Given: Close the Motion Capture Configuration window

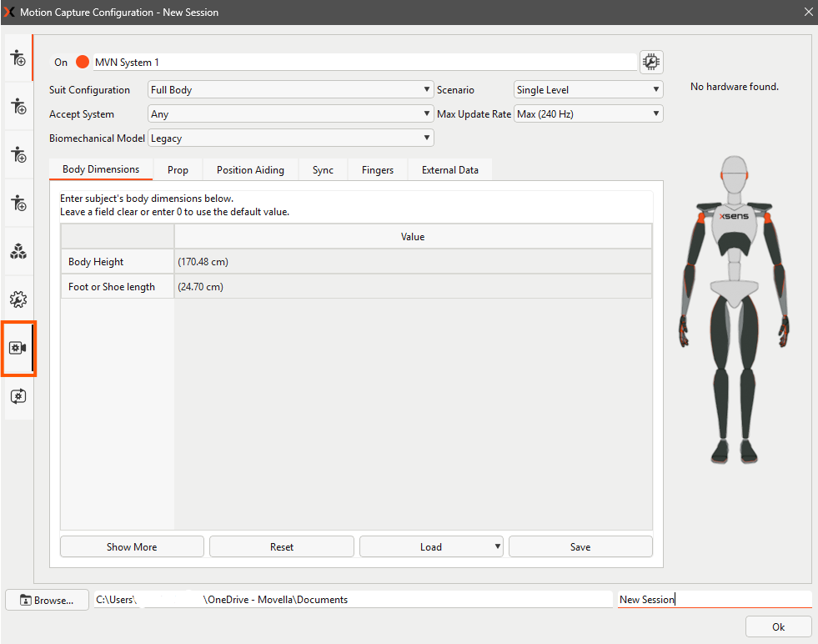Looking at the screenshot, I should 808,12.
